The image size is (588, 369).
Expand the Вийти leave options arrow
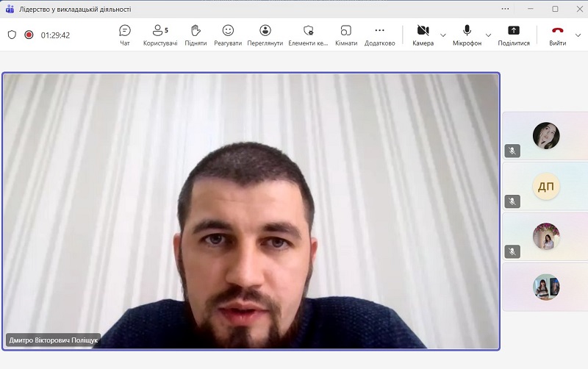[579, 35]
